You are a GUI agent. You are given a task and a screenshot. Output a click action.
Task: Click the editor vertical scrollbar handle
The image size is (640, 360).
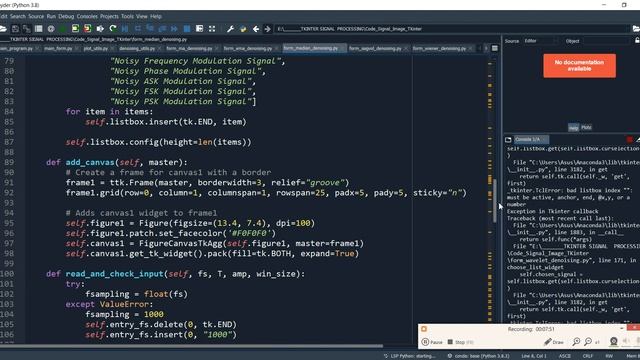coord(494,201)
